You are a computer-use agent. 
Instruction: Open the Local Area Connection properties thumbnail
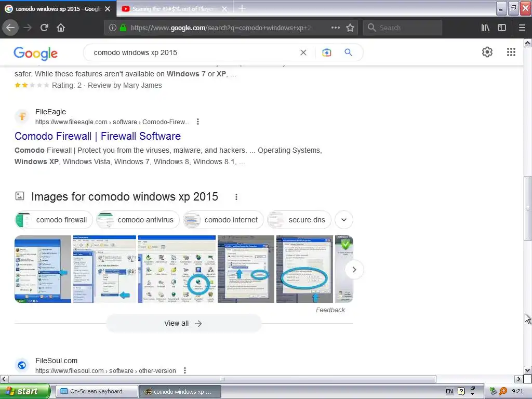pyautogui.click(x=246, y=269)
